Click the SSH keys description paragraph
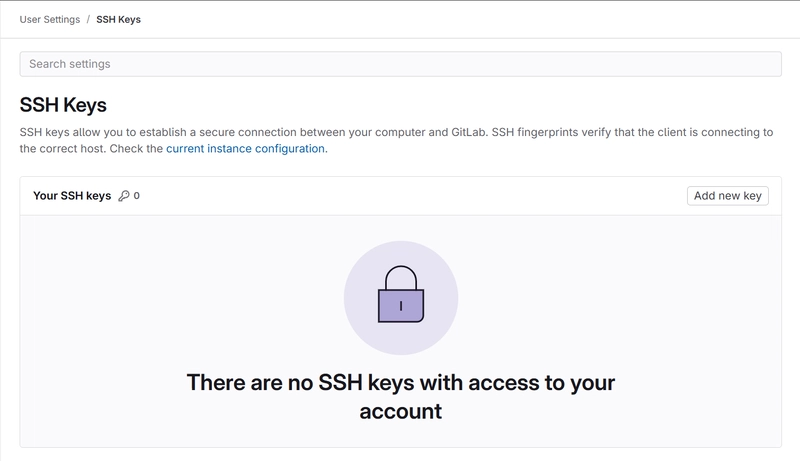 396,140
